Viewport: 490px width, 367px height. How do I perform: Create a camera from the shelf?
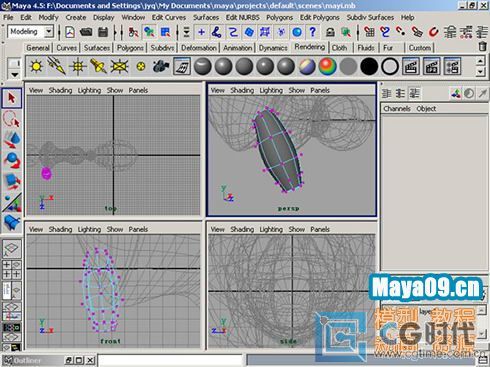point(161,66)
